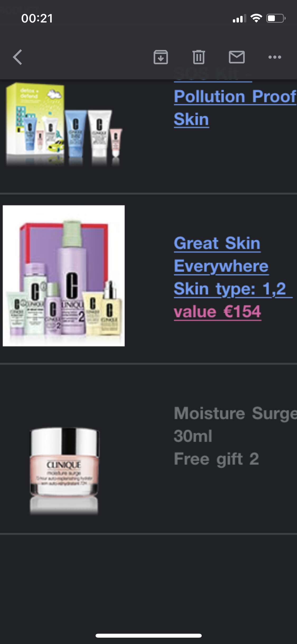Image resolution: width=297 pixels, height=644 pixels.
Task: Mark as unread with the envelope icon
Action: point(237,57)
